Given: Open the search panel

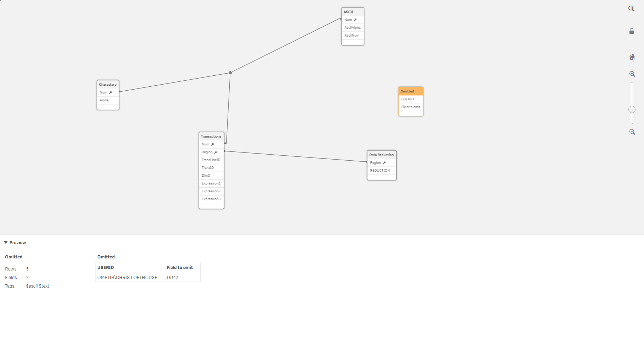Looking at the screenshot, I should (x=632, y=9).
